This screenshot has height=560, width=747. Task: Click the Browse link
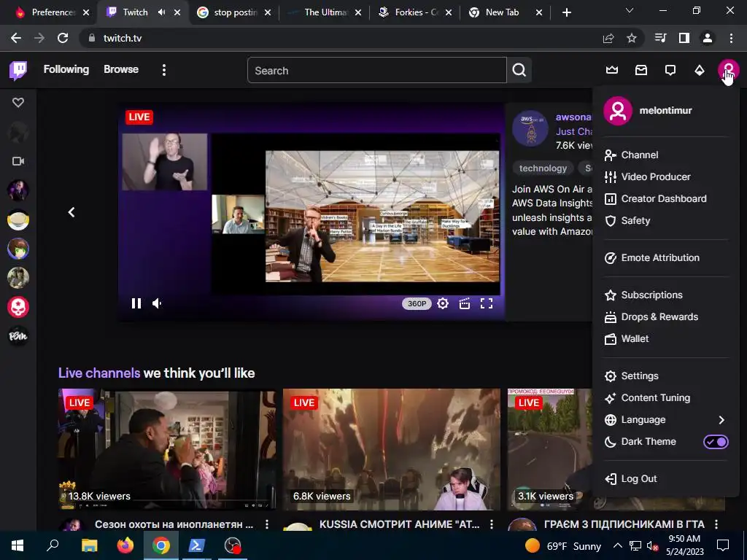121,69
